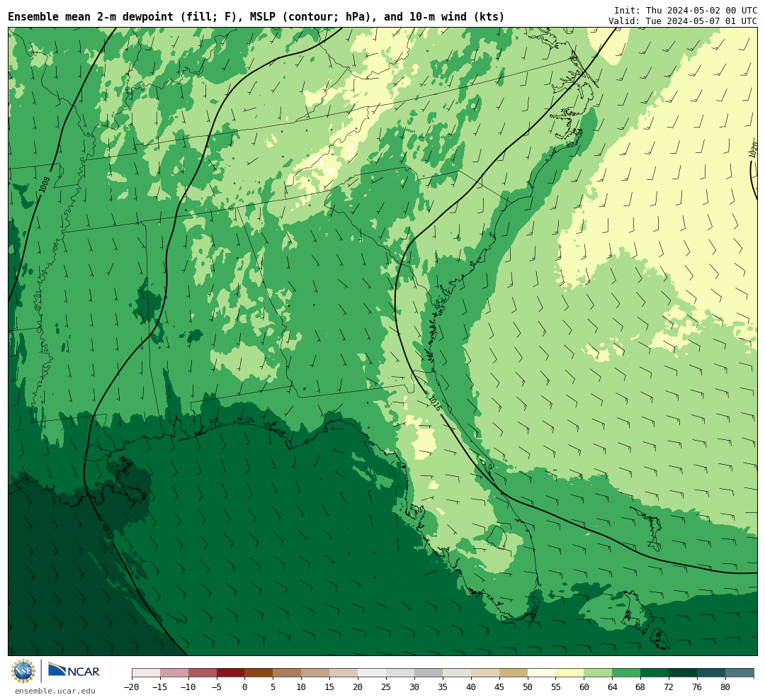This screenshot has height=700, width=765.
Task: Pick the gray swatch between 30 and 35
Action: pos(429,673)
